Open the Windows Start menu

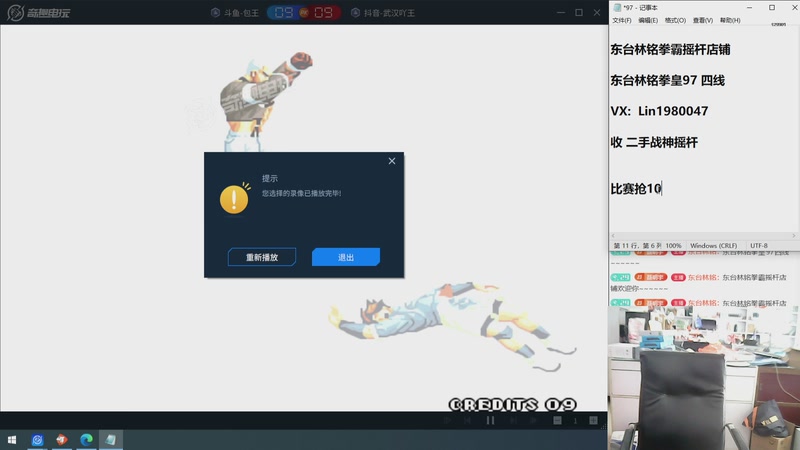point(12,439)
